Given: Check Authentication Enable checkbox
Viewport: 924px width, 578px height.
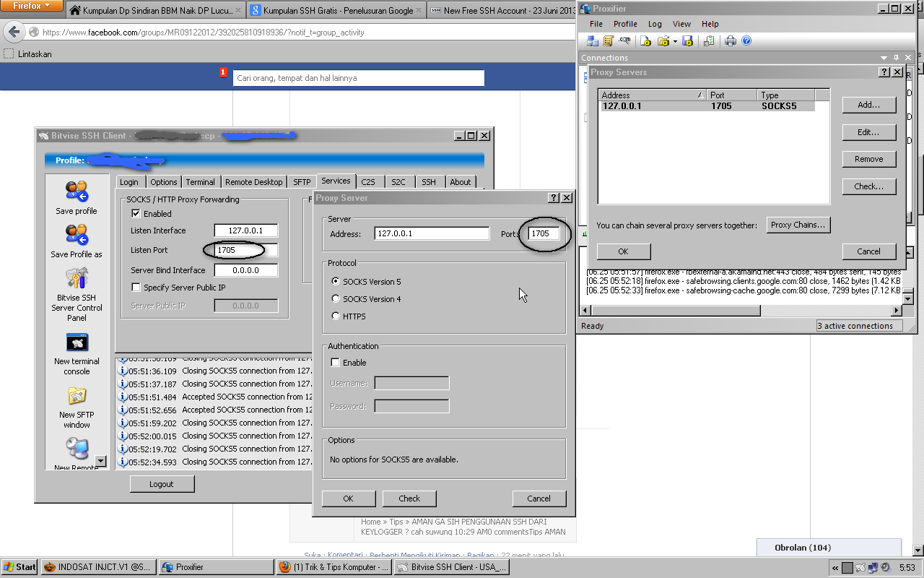Looking at the screenshot, I should coord(335,363).
